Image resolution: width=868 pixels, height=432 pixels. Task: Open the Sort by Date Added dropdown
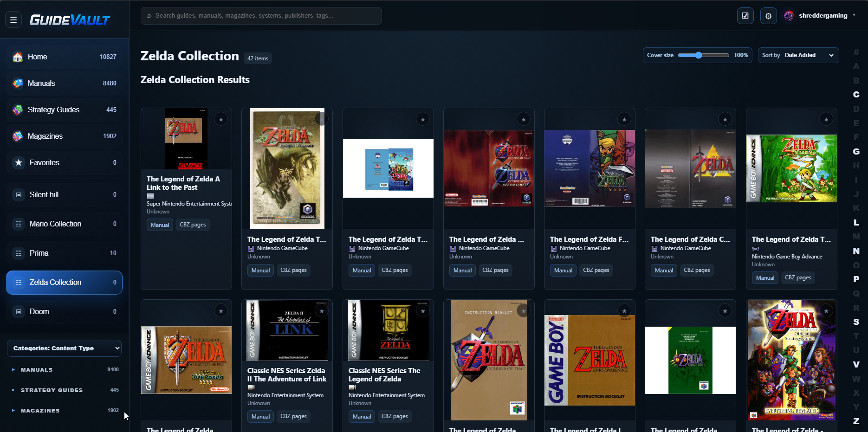798,55
